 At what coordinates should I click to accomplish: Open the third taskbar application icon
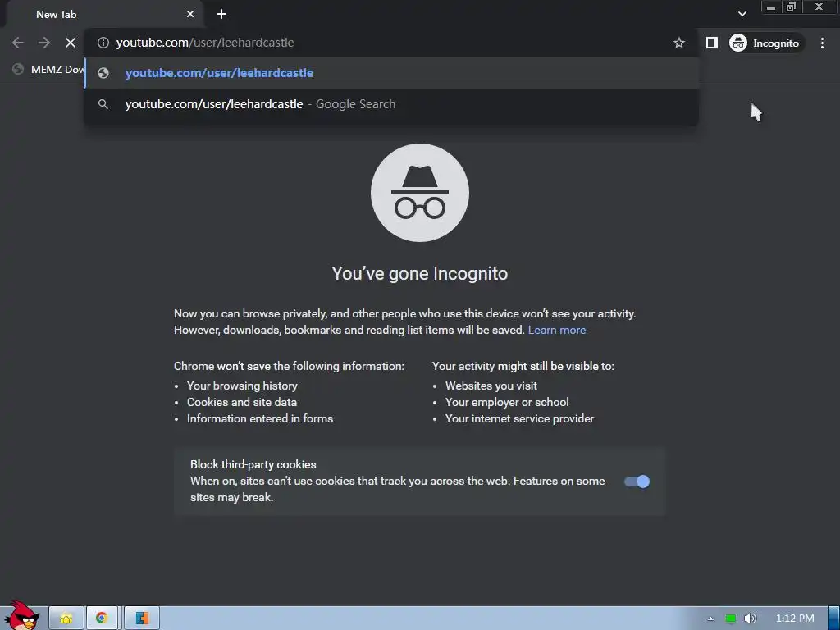[x=142, y=619]
